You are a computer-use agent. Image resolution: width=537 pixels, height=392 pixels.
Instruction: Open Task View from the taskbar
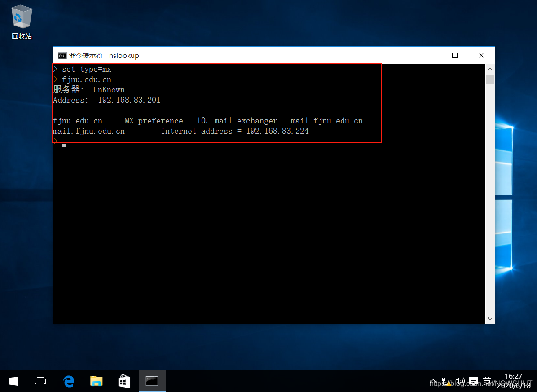point(40,381)
